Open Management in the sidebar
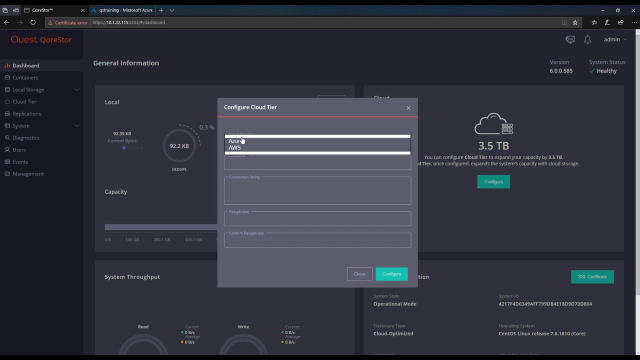Screen dimensions: 640x360 [x=28, y=174]
